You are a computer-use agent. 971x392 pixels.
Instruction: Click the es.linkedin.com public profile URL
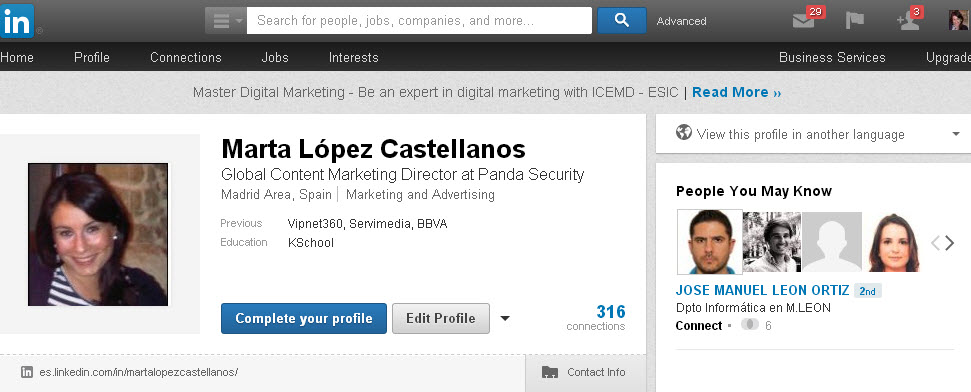139,372
